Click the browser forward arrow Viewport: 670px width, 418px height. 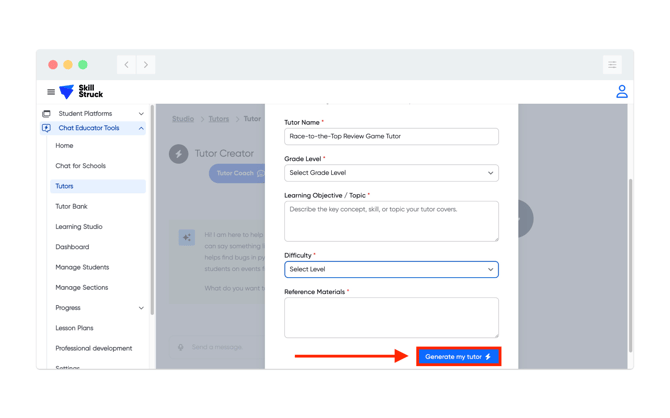point(145,65)
